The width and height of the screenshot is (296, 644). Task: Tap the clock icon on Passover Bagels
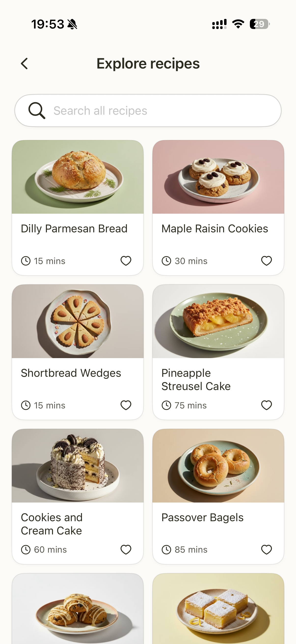tap(166, 549)
